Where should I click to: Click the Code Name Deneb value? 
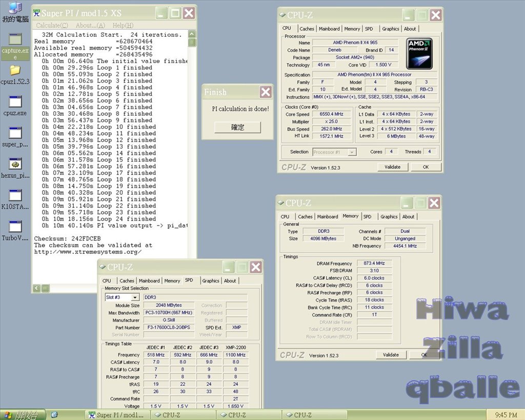pyautogui.click(x=334, y=50)
